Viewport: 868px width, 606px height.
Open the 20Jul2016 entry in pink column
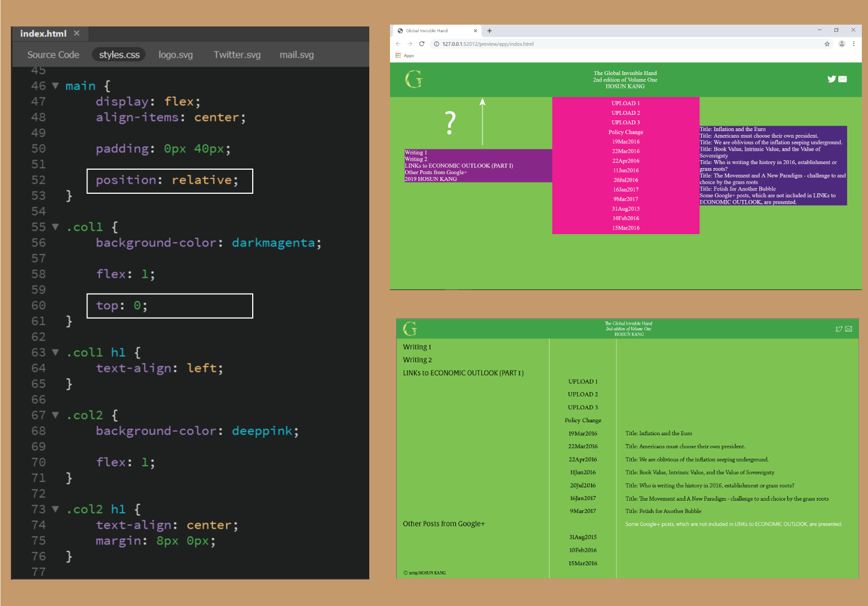[625, 180]
